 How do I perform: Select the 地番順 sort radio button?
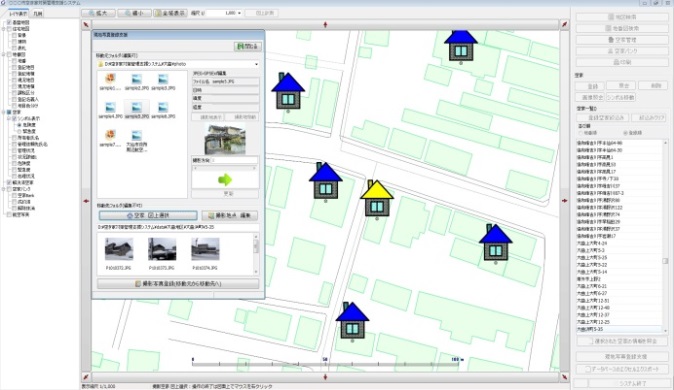pyautogui.click(x=581, y=133)
